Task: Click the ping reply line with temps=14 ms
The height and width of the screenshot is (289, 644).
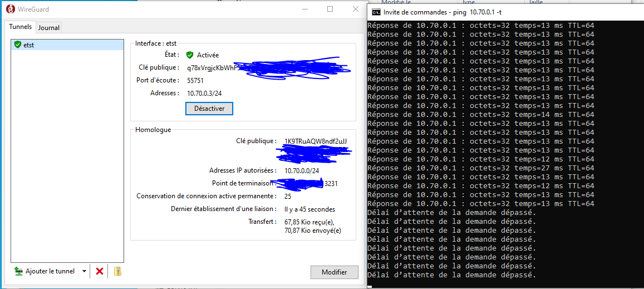Action: 480,114
